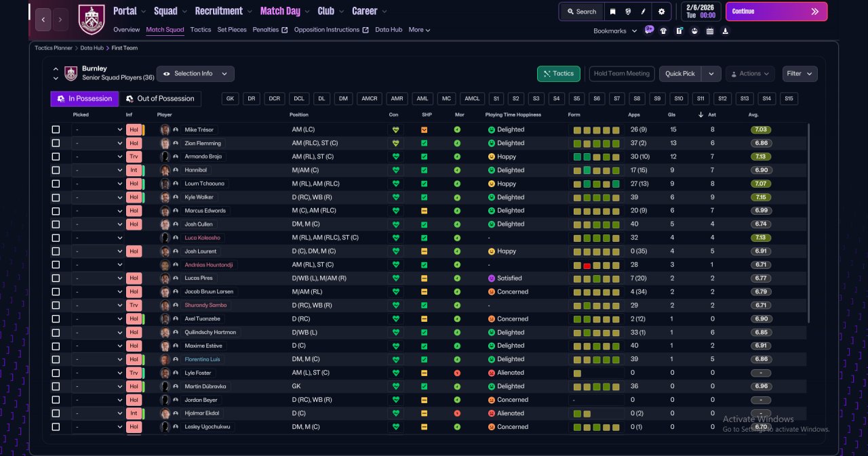Viewport: 868px width, 456px height.
Task: Select the checkbox beside Martin Dúbravka
Action: tap(56, 386)
